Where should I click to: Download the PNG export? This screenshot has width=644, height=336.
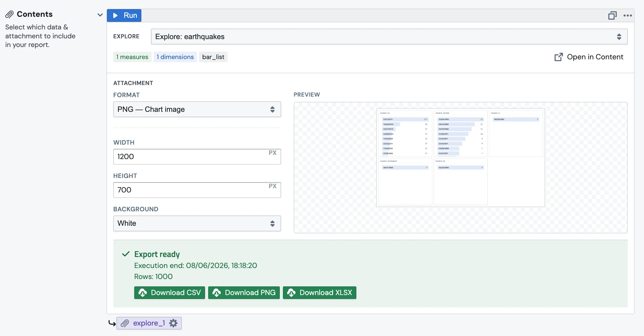pyautogui.click(x=244, y=293)
